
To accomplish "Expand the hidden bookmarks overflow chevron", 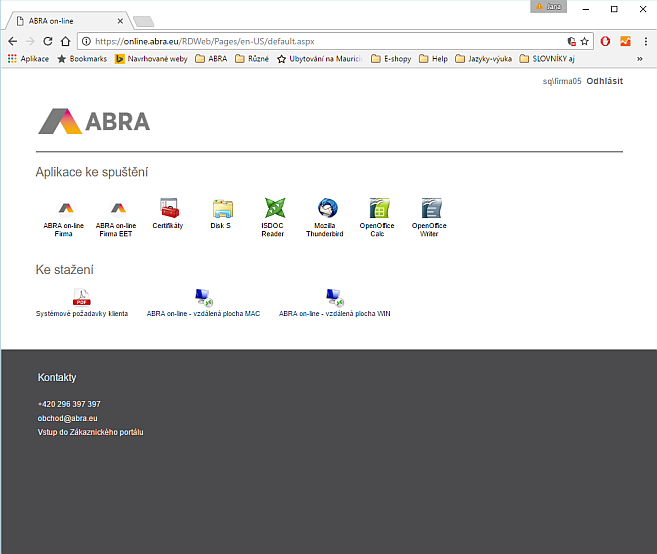I will 640,59.
